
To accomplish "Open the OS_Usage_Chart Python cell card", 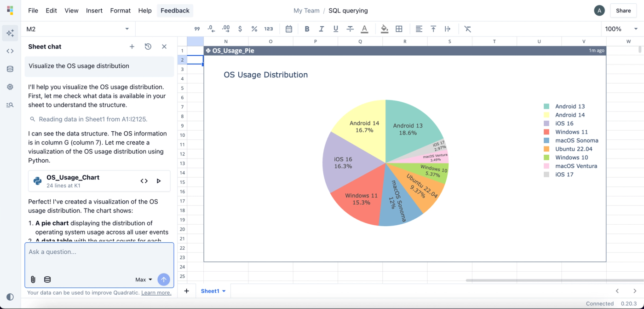I will [x=99, y=181].
